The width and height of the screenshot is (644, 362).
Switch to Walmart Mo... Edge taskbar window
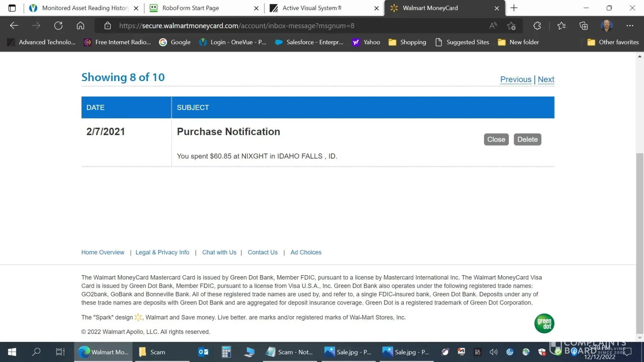point(103,352)
